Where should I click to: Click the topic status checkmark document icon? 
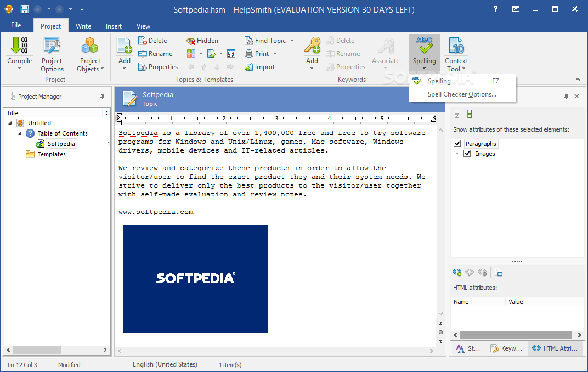click(x=212, y=54)
